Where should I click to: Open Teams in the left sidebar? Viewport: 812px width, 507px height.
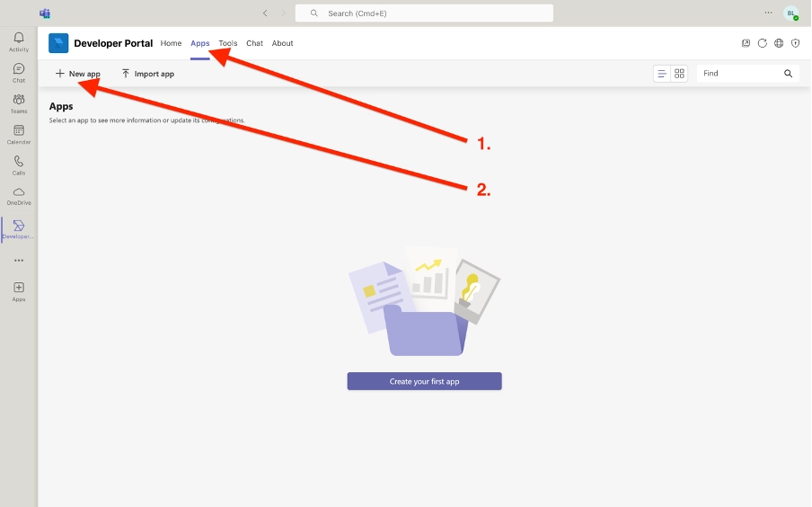pyautogui.click(x=19, y=103)
